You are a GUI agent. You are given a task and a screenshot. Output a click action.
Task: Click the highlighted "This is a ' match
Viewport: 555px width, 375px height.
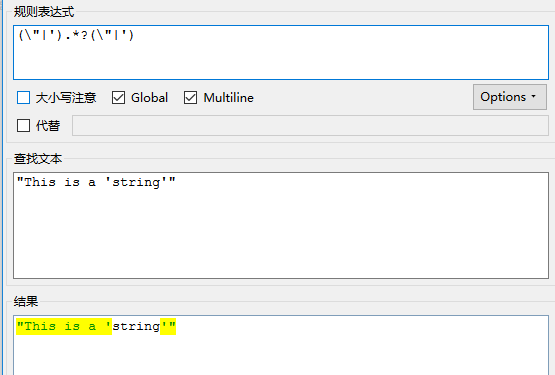[x=64, y=326]
